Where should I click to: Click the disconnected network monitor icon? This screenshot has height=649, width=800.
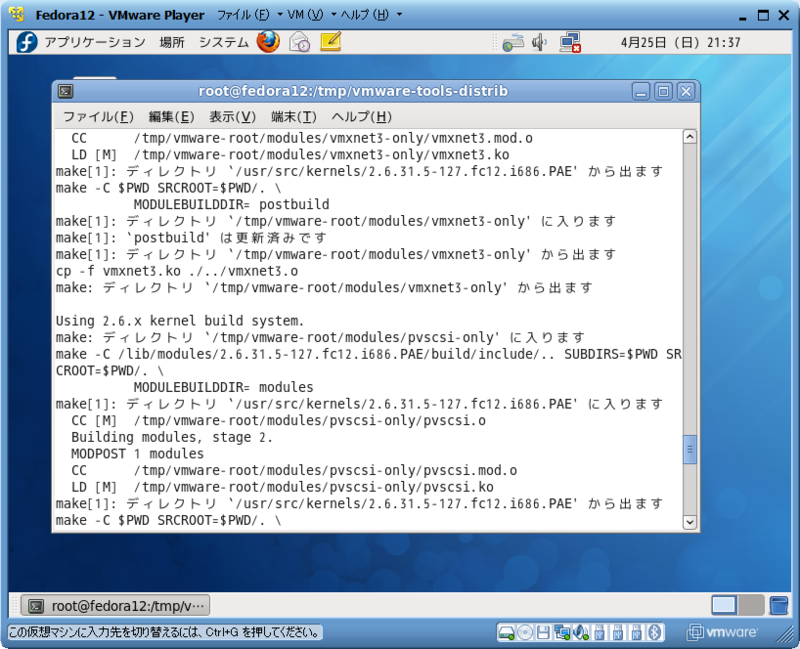coord(570,42)
